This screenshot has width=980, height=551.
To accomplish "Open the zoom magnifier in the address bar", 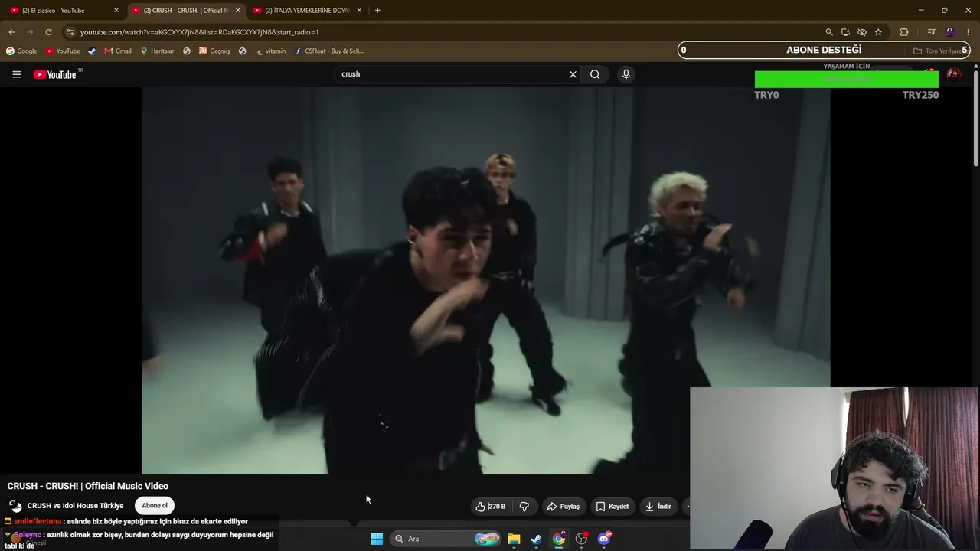I will click(x=828, y=32).
